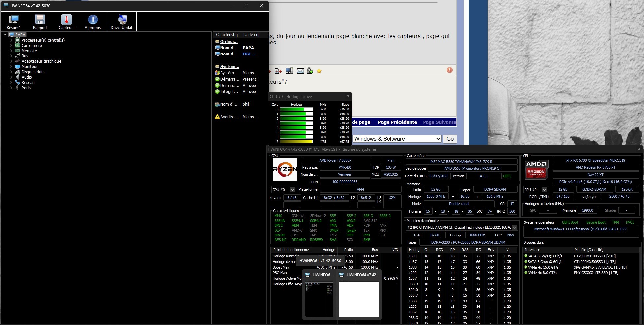Click the La descri column header
644x325 pixels.
point(251,35)
